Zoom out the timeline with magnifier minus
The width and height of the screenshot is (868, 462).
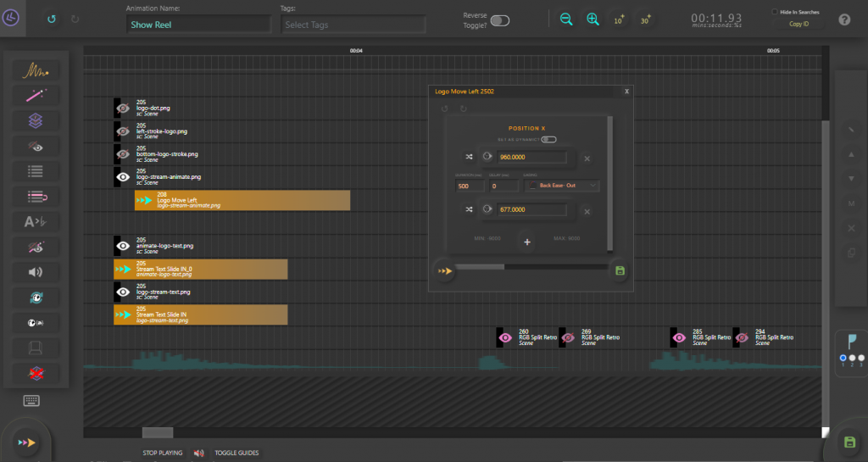pos(566,19)
